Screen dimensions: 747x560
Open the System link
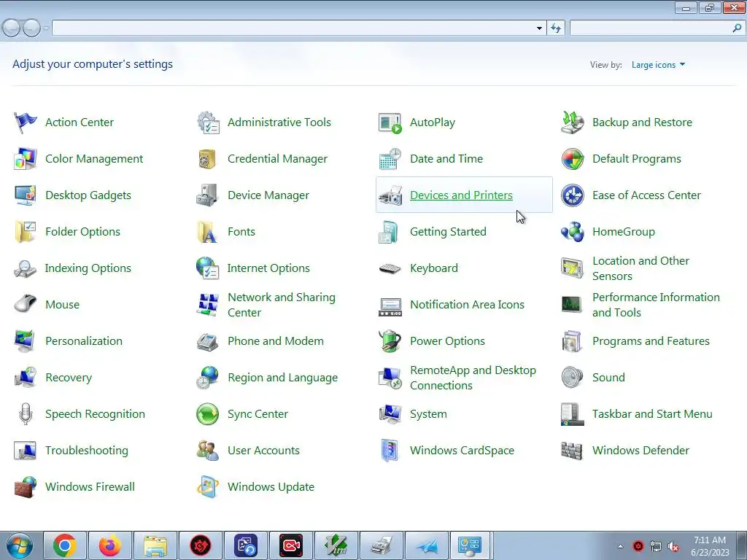(x=428, y=414)
